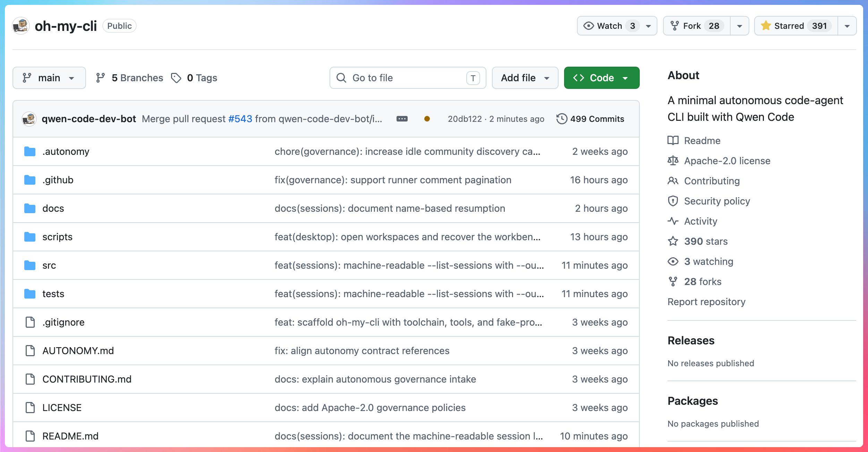Click the pulse icon beside Activity
Viewport: 868px width, 452px height.
click(x=673, y=221)
